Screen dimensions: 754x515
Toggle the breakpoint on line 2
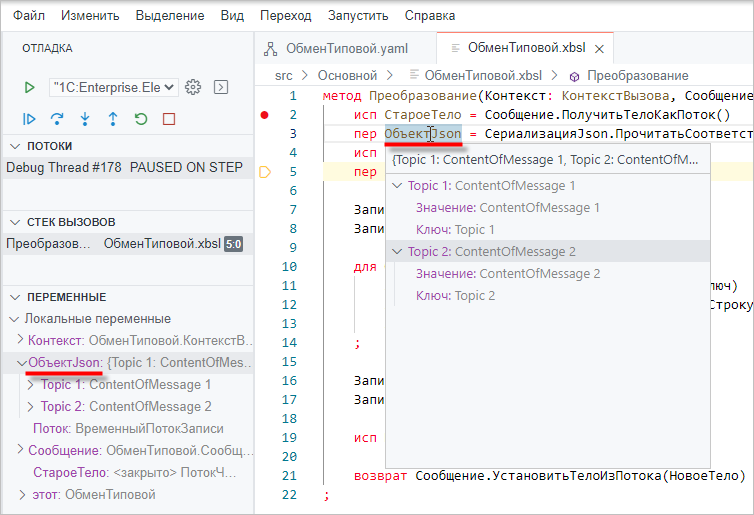pos(265,115)
